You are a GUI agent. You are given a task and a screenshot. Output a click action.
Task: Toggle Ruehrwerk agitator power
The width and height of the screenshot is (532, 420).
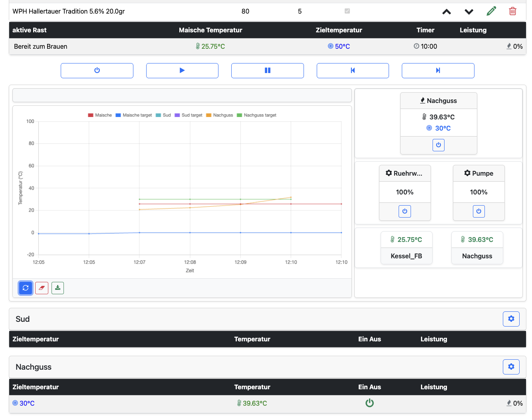coord(405,211)
